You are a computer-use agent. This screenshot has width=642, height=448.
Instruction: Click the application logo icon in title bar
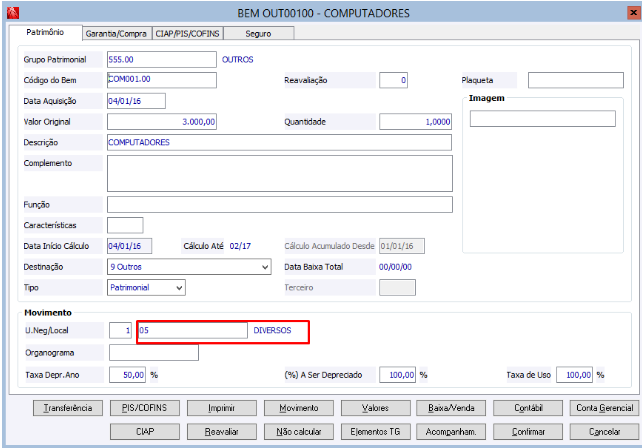pyautogui.click(x=13, y=13)
